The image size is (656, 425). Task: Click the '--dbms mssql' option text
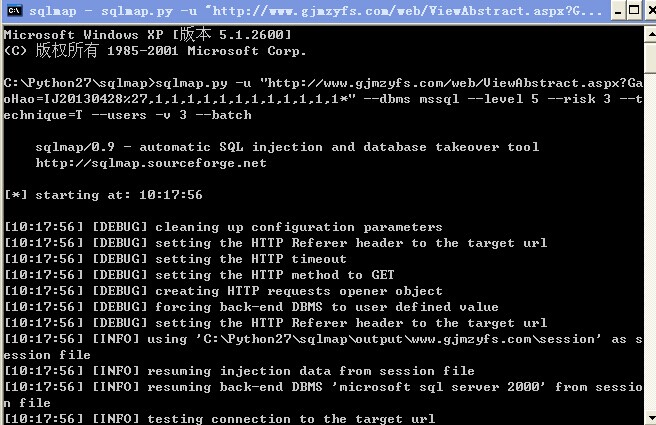coord(411,99)
